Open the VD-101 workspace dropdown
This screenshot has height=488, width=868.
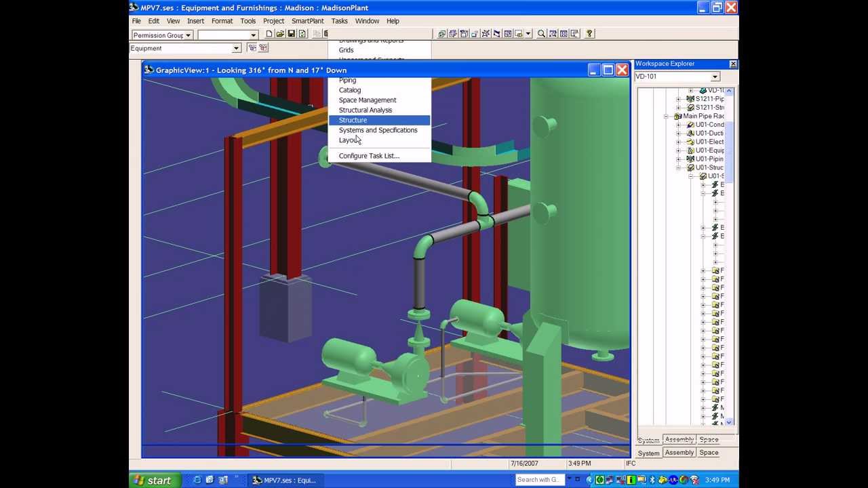(715, 77)
